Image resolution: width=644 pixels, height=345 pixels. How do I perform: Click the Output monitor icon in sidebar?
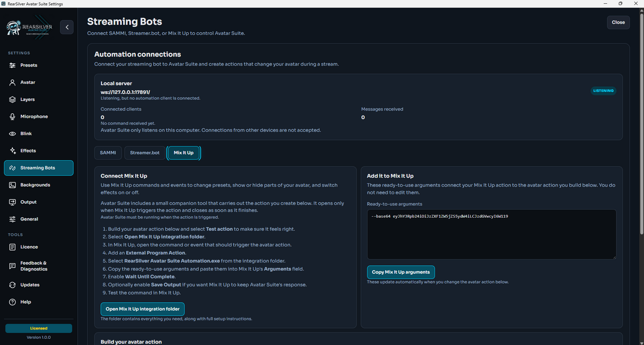tap(12, 202)
